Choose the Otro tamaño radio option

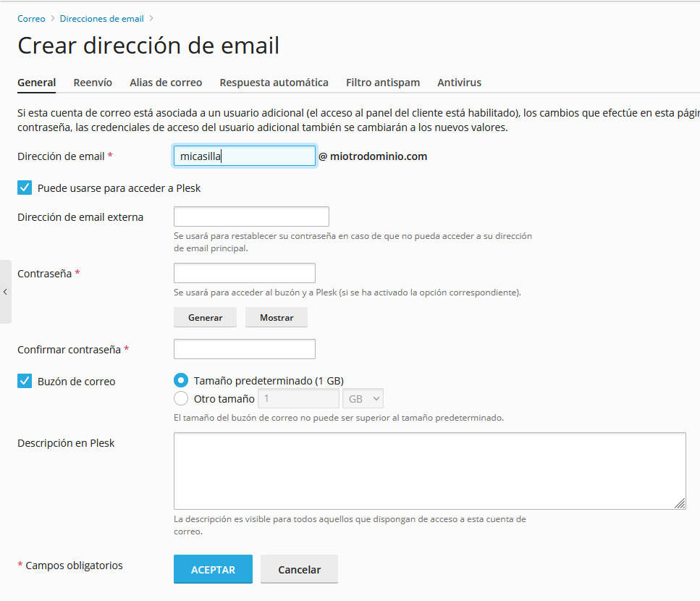click(x=181, y=398)
